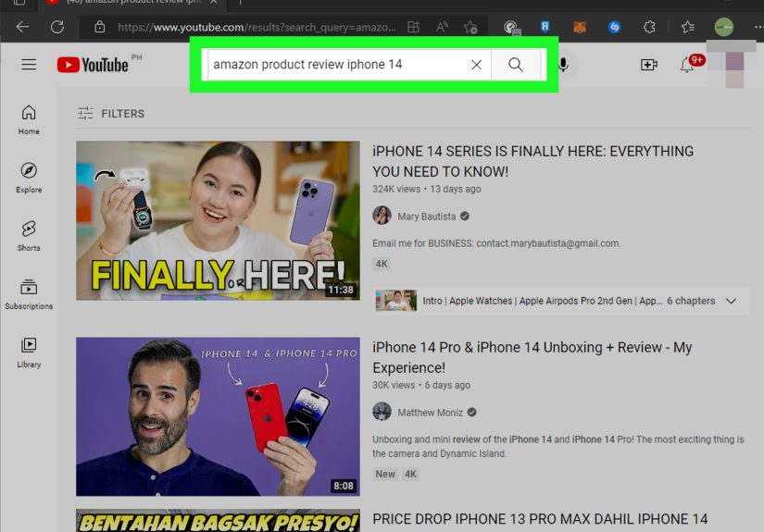The width and height of the screenshot is (764, 532).
Task: Open browser read aloud icon
Action: 442,27
